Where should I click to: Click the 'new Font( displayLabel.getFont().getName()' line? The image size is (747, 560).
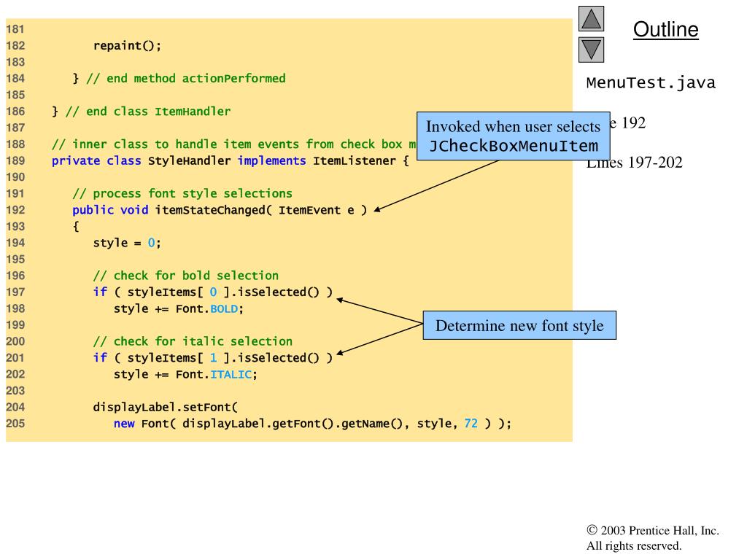click(312, 424)
